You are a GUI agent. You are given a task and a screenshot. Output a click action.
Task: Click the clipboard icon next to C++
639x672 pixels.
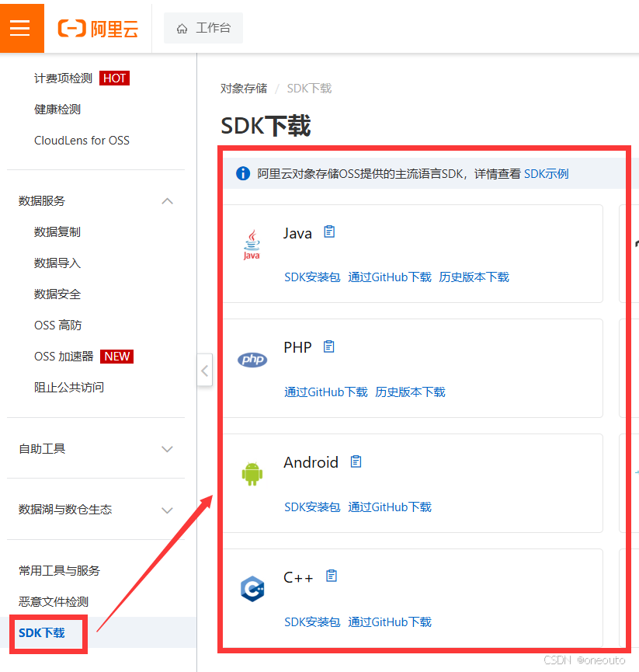click(332, 576)
